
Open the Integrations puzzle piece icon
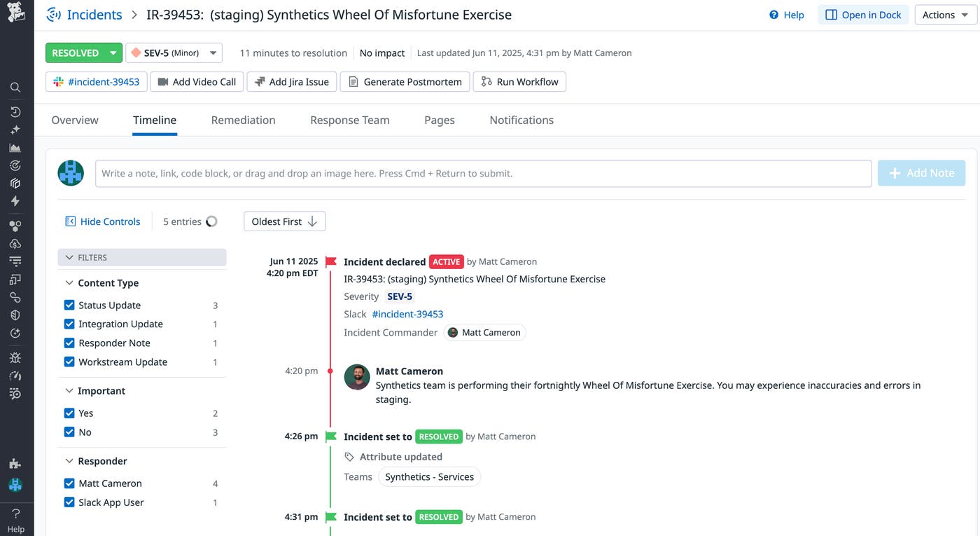(15, 463)
